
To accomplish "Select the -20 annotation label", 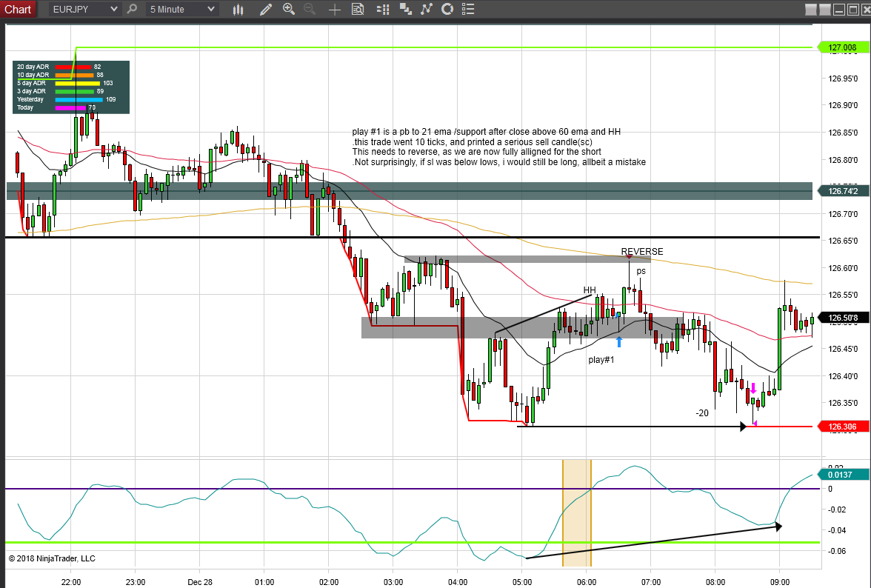I will [x=702, y=413].
